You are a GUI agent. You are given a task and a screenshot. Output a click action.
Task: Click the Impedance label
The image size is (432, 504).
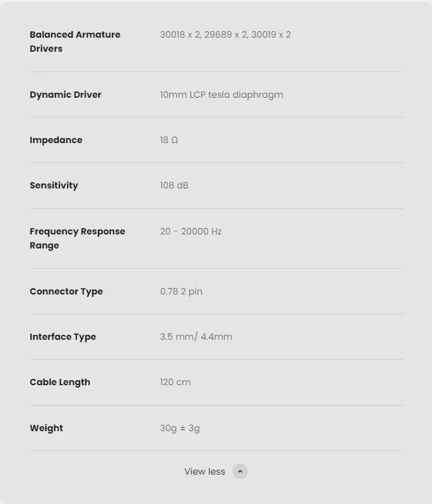(x=56, y=140)
